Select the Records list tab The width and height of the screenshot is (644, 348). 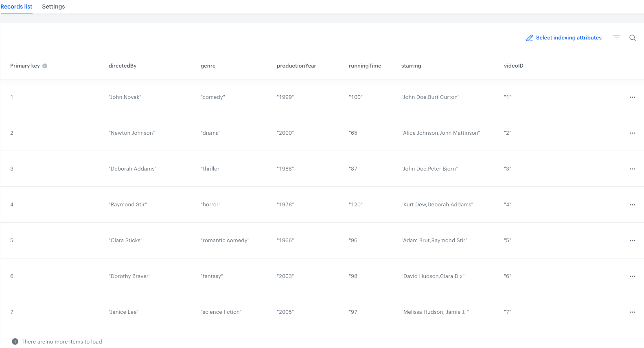tap(16, 7)
